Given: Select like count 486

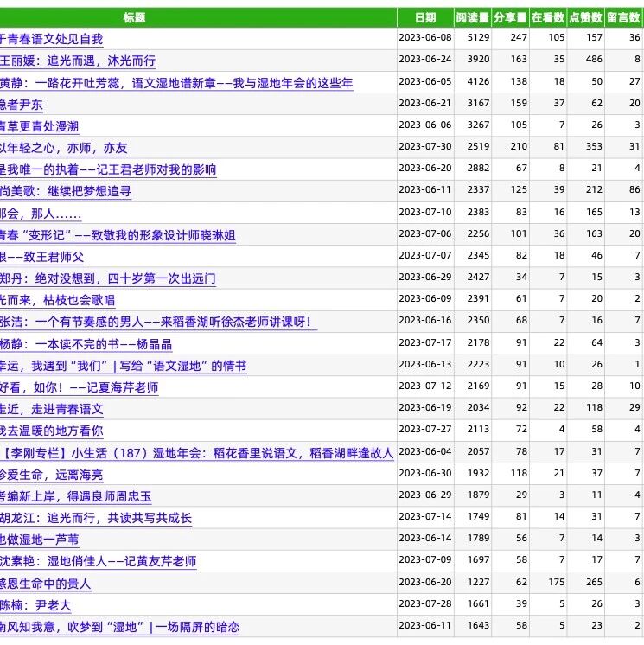Looking at the screenshot, I should (x=594, y=60).
